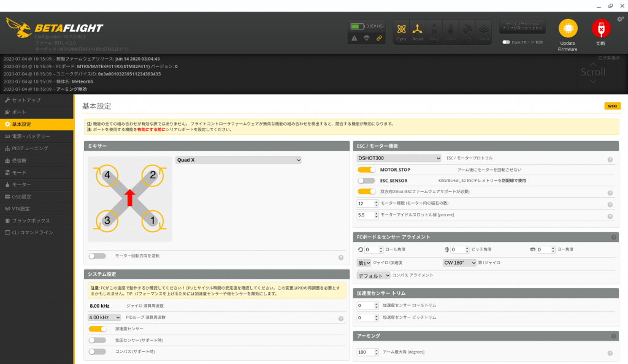Open the ブラックボックス tab
Viewport: 628px width, 364px height.
click(37, 221)
